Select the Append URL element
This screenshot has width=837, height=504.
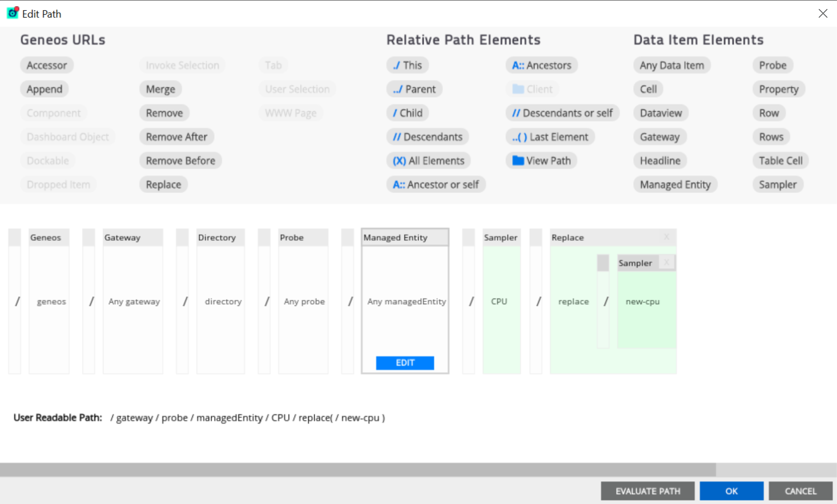45,89
